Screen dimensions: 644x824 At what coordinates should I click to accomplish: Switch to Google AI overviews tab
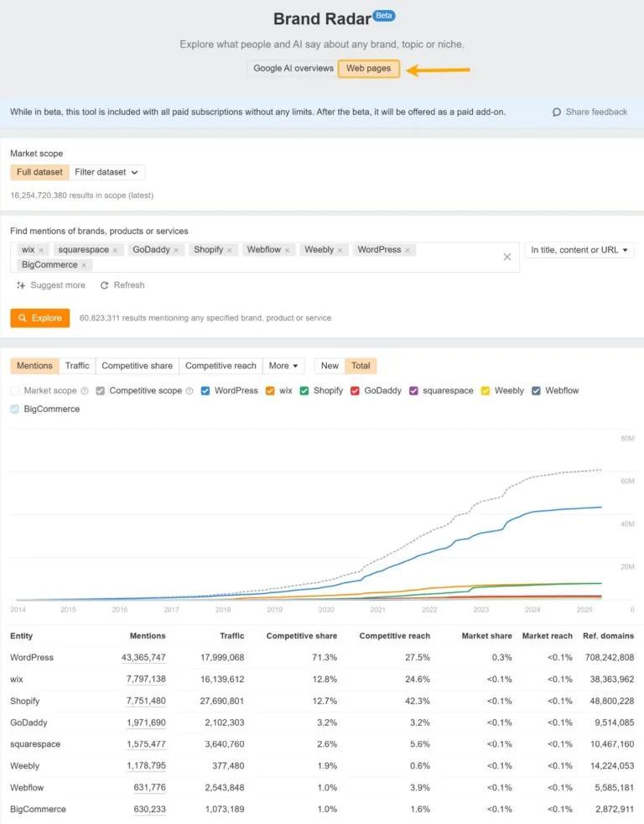[293, 68]
